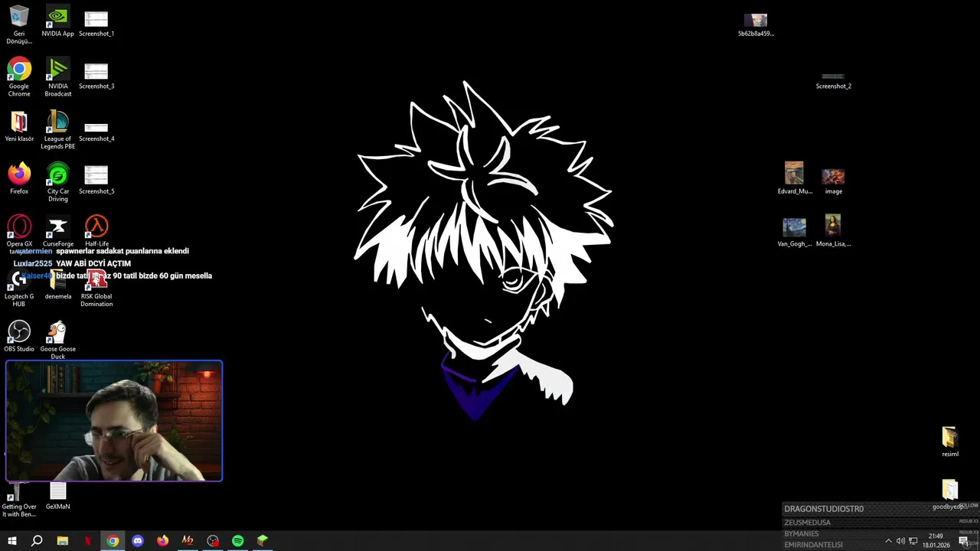The height and width of the screenshot is (551, 980).
Task: Open File Explorer from the taskbar
Action: click(x=63, y=540)
